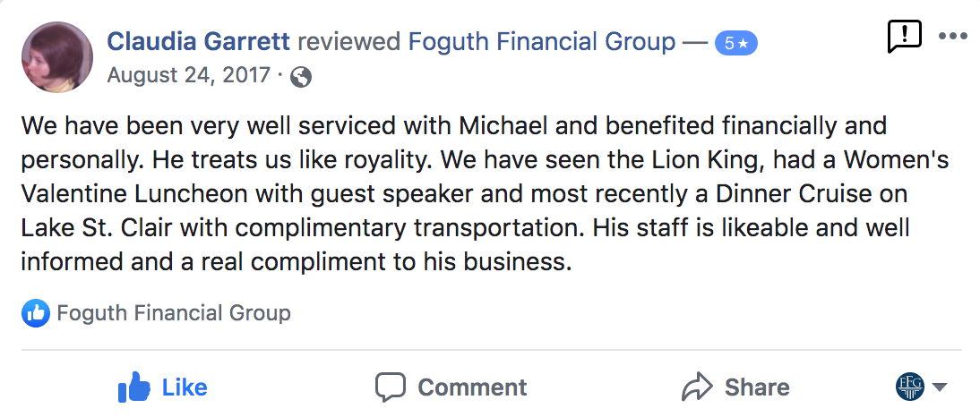Open Foguth Financial Group link in post header
Image resolution: width=980 pixels, height=417 pixels.
pos(541,41)
